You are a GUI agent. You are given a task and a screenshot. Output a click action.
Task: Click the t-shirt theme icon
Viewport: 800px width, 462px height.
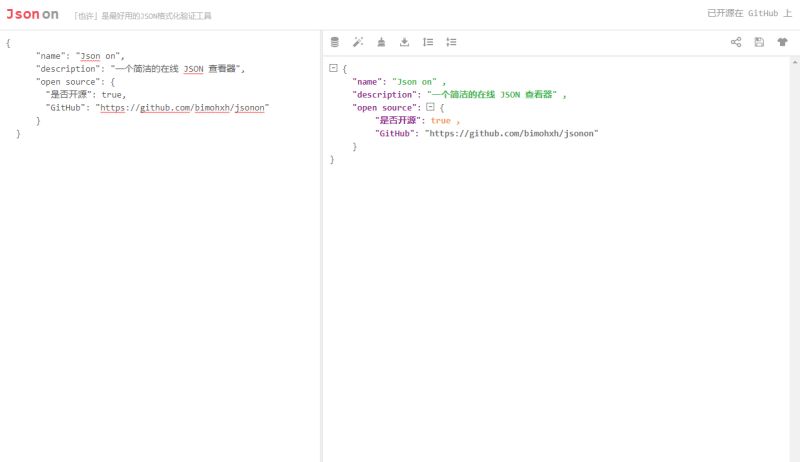point(782,42)
